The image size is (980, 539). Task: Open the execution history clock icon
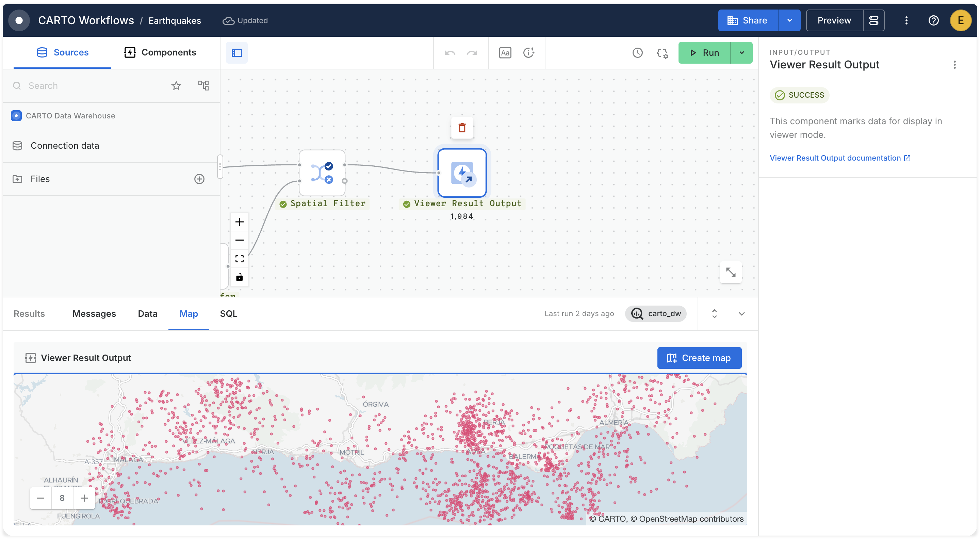click(x=637, y=52)
